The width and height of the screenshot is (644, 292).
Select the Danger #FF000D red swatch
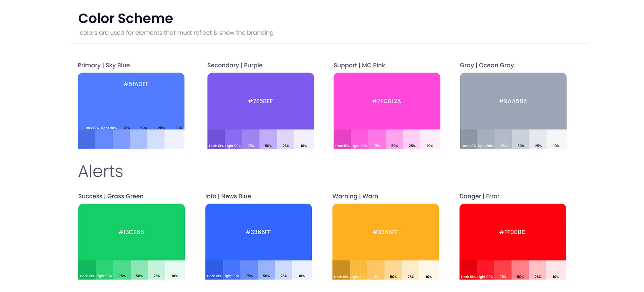point(512,232)
